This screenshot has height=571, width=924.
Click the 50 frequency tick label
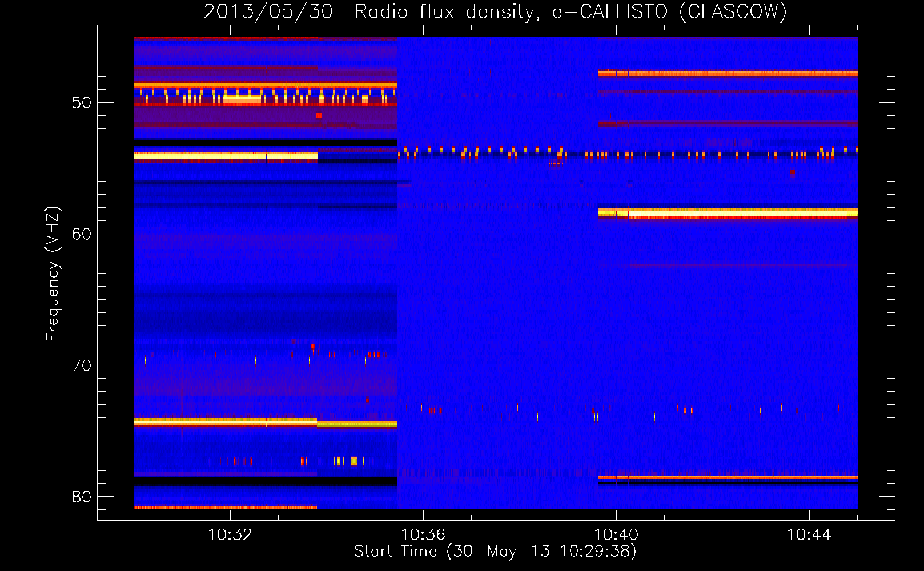coord(82,103)
